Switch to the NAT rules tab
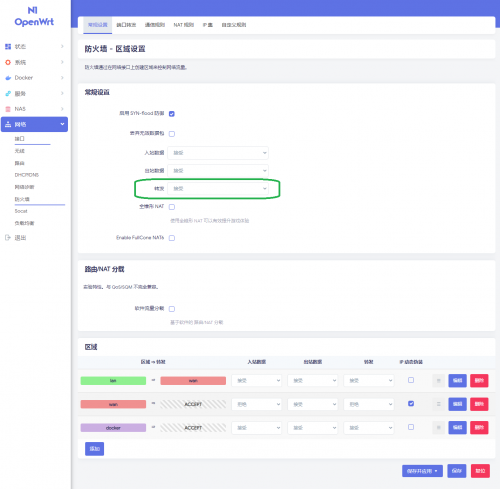500x489 pixels. (183, 25)
